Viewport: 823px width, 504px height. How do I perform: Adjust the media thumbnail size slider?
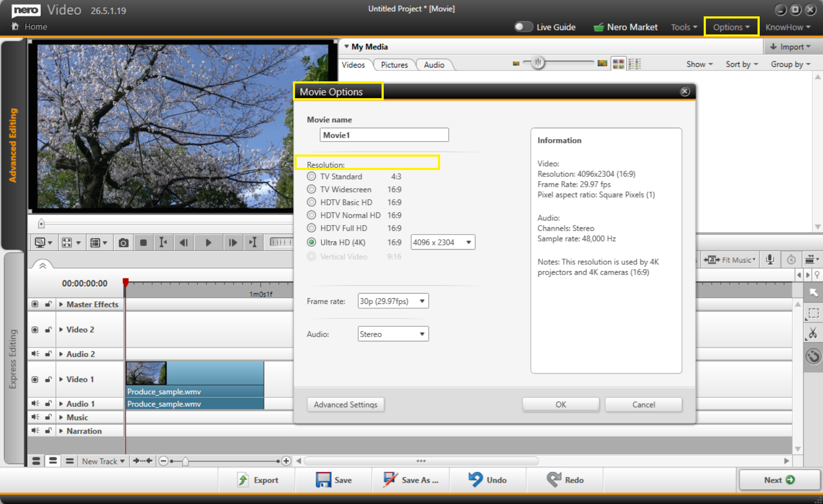538,63
